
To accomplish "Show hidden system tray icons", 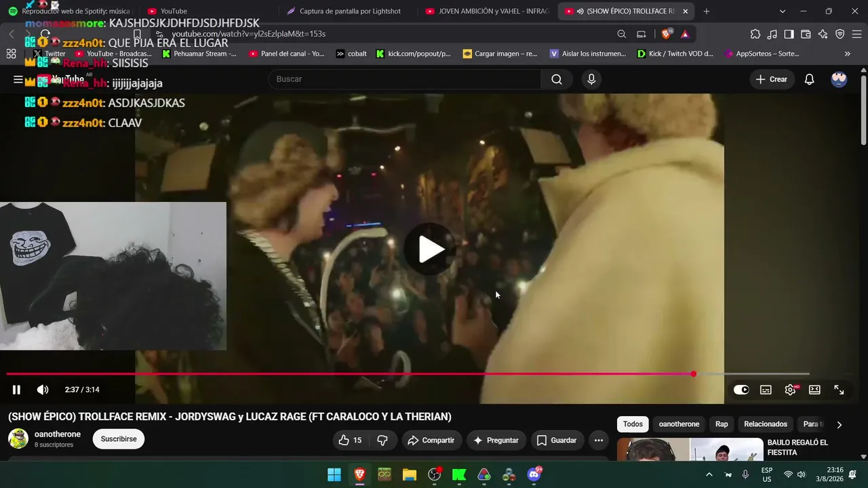I will [709, 474].
